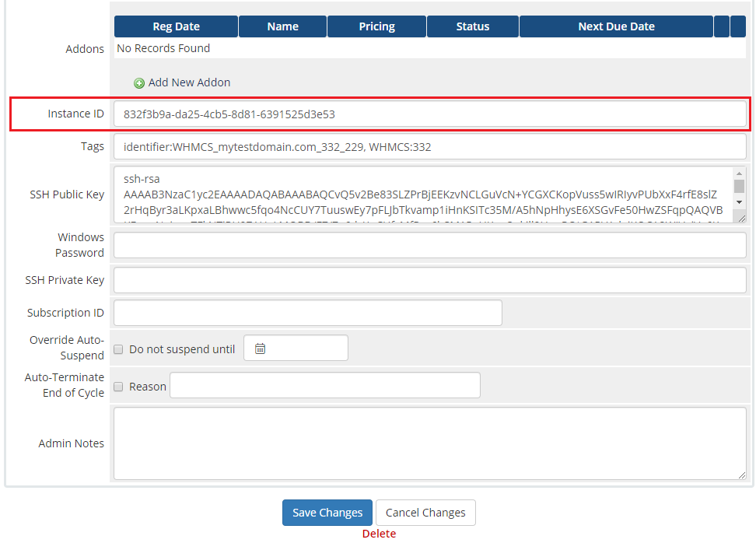The image size is (756, 543).
Task: Click the SSH Public Key scrollbar thumb
Action: pos(739,186)
